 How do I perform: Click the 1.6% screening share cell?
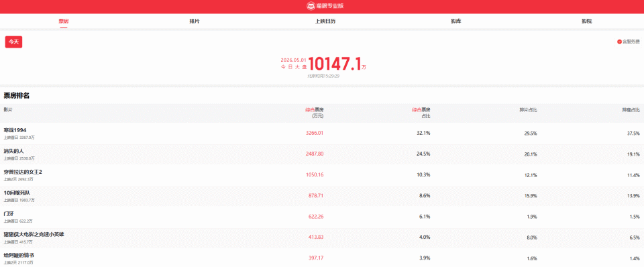[532, 258]
